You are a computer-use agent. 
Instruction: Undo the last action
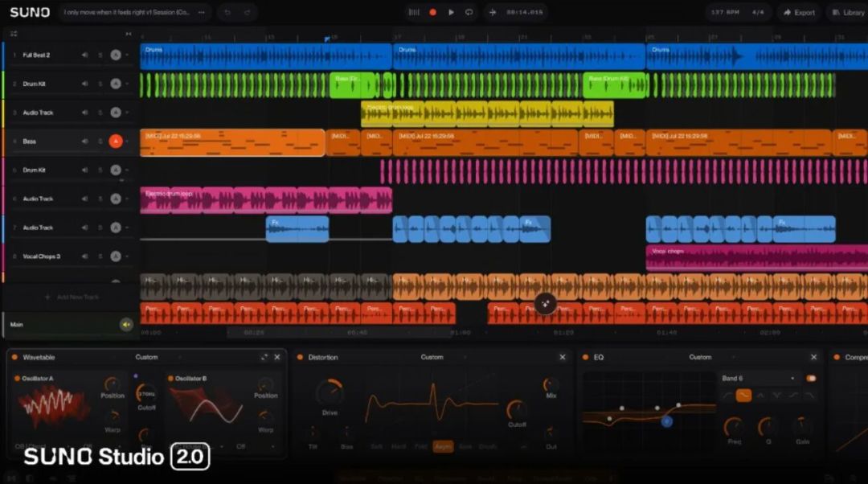point(227,12)
